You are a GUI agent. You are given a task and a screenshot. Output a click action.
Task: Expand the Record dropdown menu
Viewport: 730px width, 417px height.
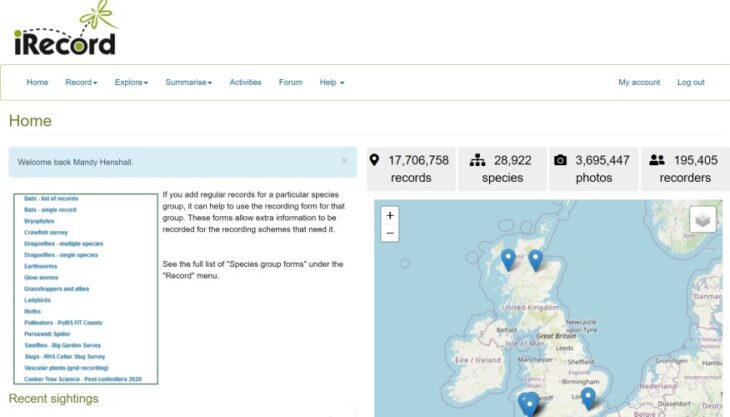(81, 82)
